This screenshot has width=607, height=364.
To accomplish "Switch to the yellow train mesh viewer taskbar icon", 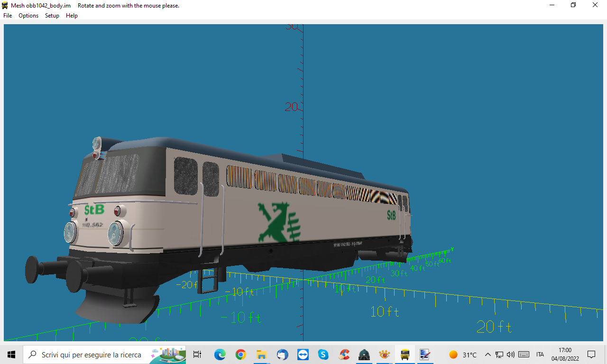I will (405, 355).
